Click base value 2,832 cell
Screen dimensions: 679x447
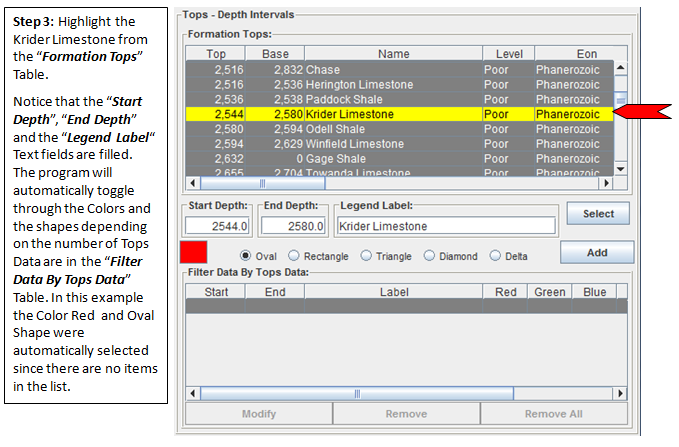275,70
